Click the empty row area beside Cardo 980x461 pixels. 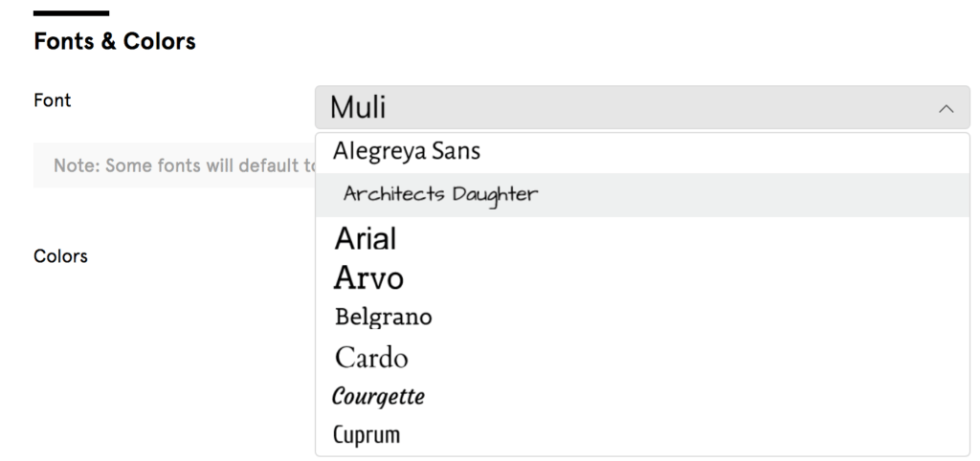tap(687, 358)
